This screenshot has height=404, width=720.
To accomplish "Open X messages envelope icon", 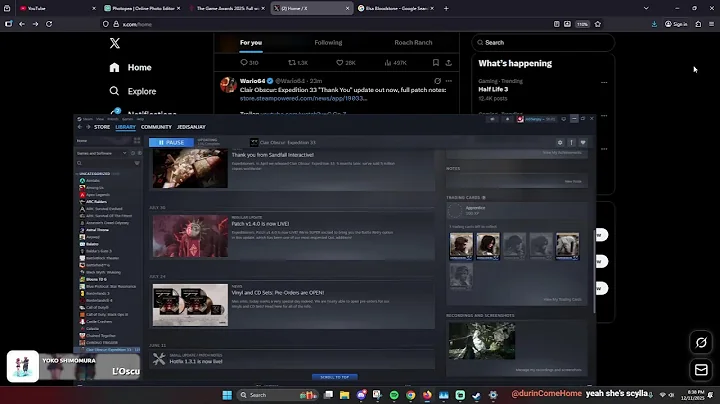I will 701,370.
